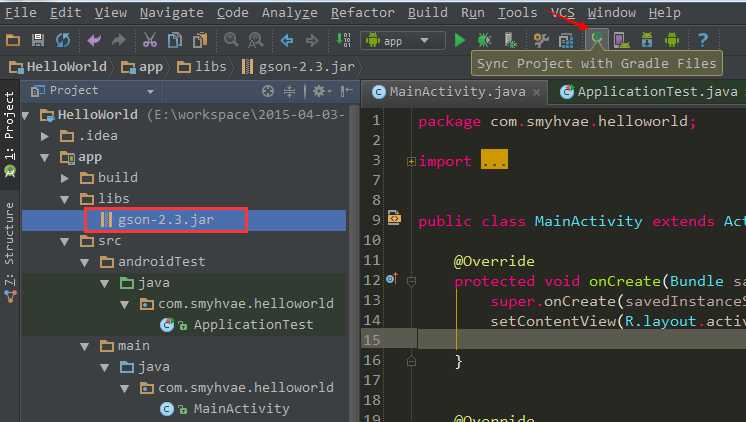The image size is (746, 422).
Task: Open the Tools menu
Action: 517,13
